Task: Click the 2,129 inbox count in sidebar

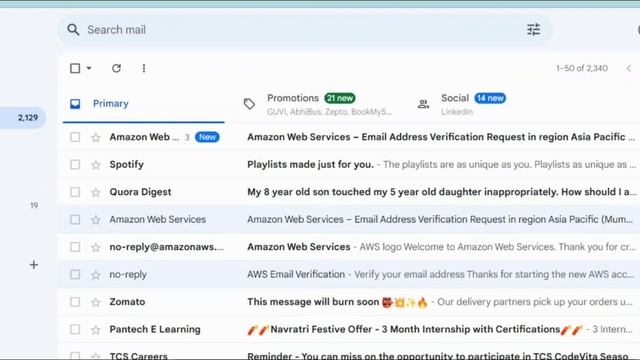Action: click(28, 118)
